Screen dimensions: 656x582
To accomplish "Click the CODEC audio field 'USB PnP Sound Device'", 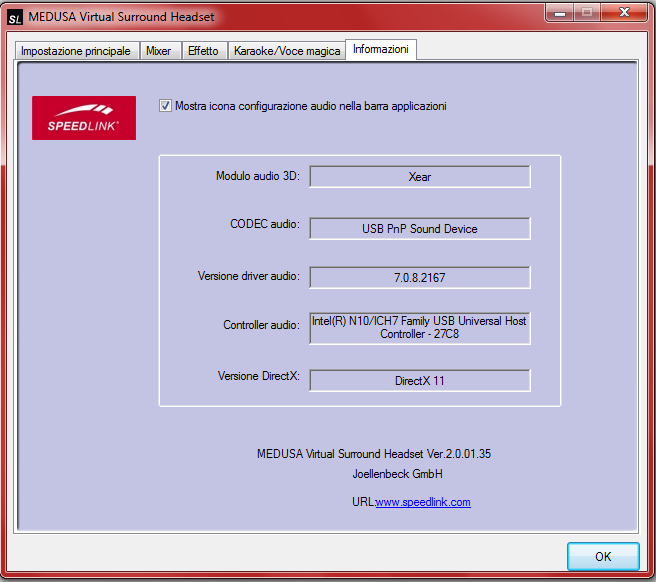I will [420, 229].
